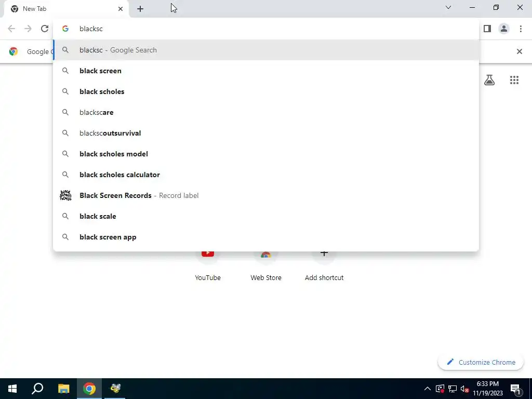Open Black Screen Records record label suggestion

tap(266, 195)
